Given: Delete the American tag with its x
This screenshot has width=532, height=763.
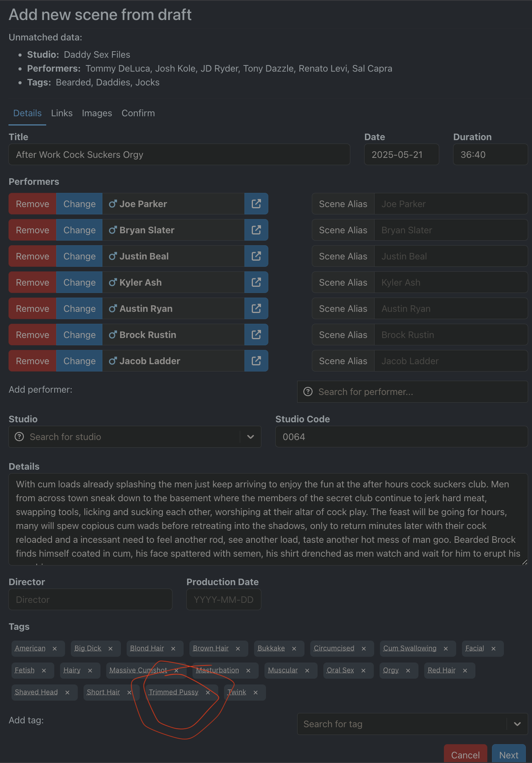Looking at the screenshot, I should tap(55, 649).
